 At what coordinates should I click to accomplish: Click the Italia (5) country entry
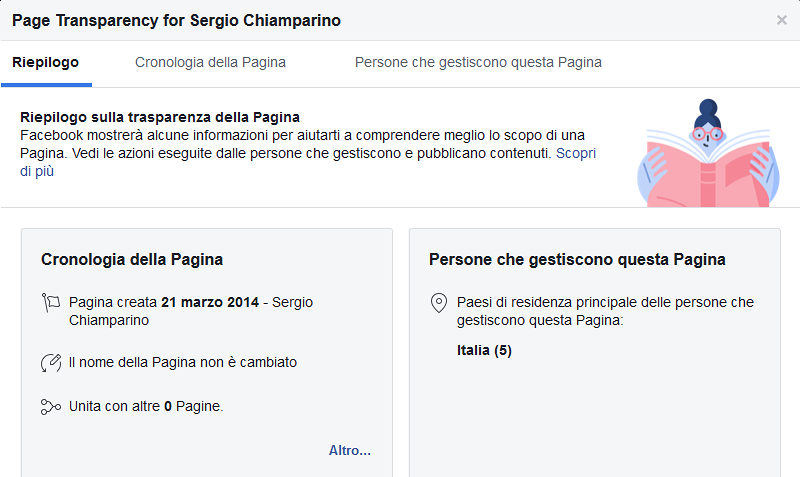tap(484, 350)
